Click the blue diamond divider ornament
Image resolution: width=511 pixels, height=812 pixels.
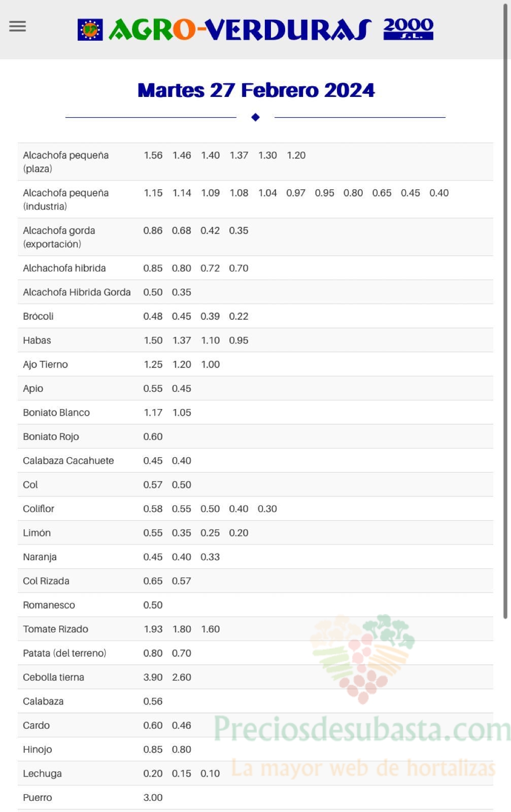(255, 117)
